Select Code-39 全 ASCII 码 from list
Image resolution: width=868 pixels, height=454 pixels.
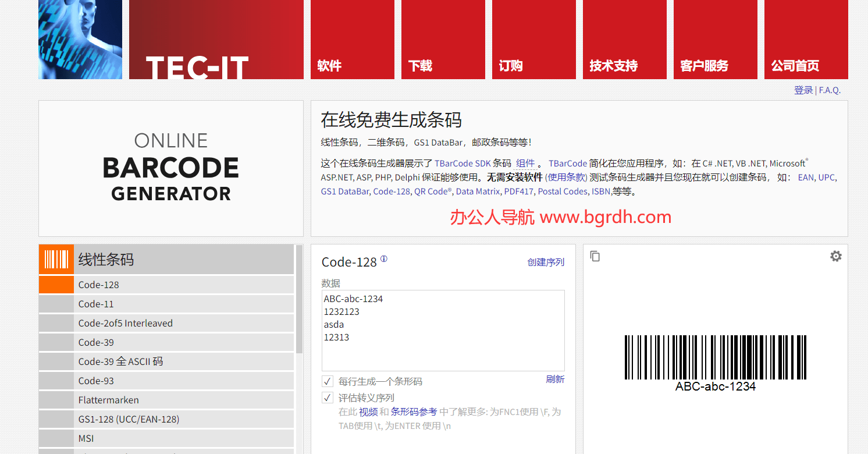click(120, 361)
